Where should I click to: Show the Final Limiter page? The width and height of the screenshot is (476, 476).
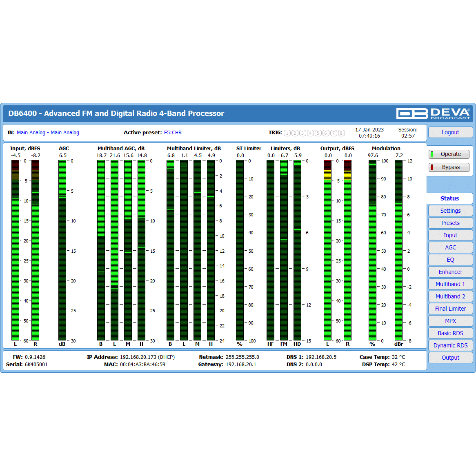point(450,309)
